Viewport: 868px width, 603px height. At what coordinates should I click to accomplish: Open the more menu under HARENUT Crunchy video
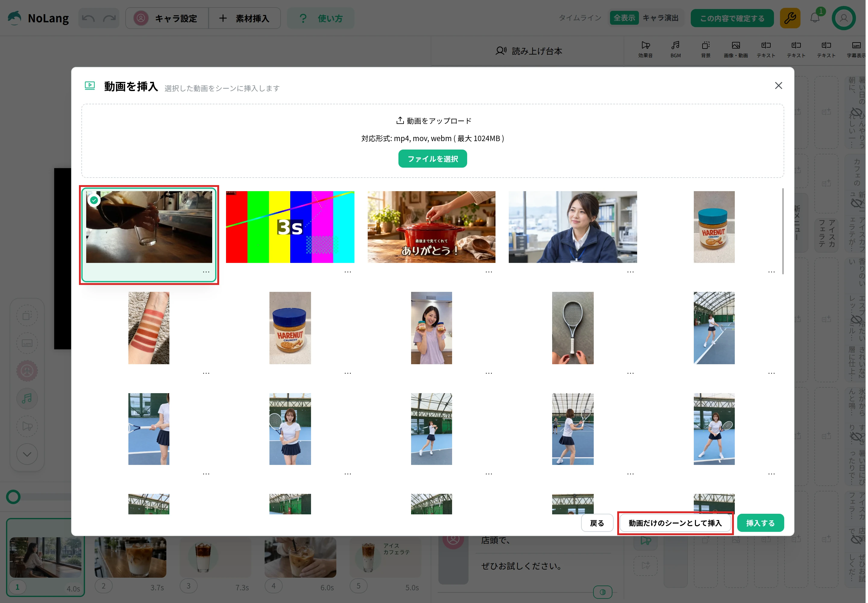pyautogui.click(x=348, y=373)
